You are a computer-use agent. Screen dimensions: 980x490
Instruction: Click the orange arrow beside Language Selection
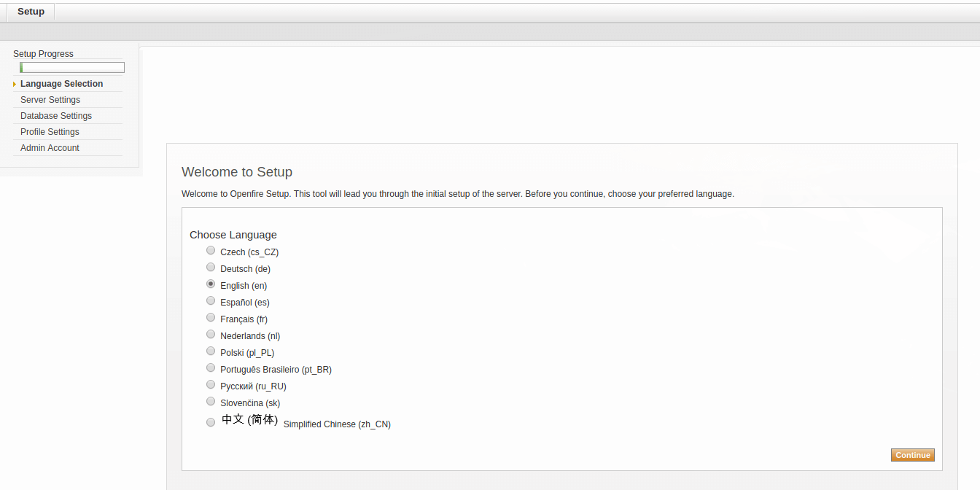[x=15, y=85]
